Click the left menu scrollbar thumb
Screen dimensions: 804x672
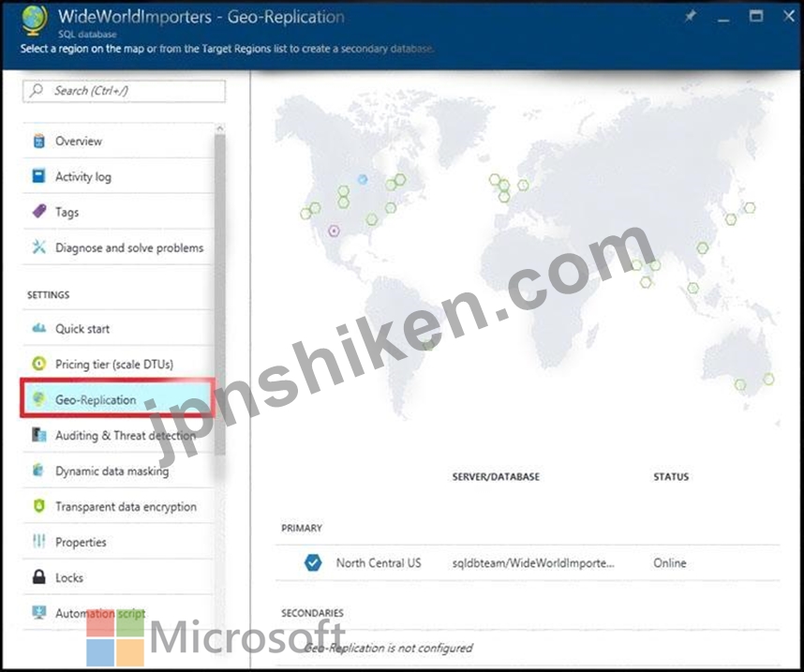pyautogui.click(x=220, y=295)
